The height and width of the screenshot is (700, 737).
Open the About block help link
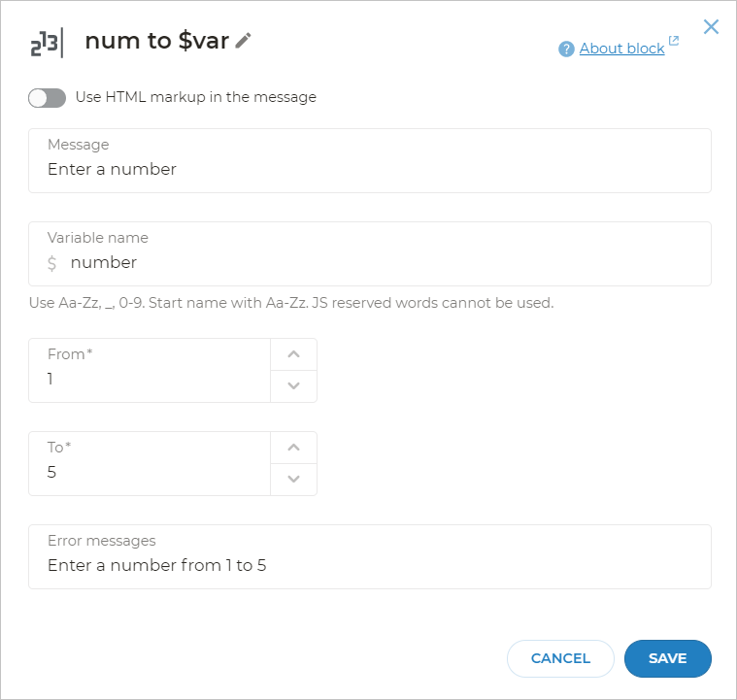[621, 49]
